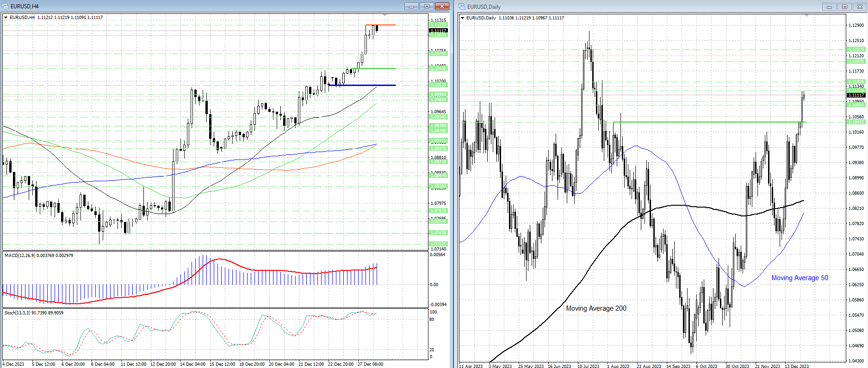Select the thick blue horizontal line on H4 chart

(x=362, y=85)
